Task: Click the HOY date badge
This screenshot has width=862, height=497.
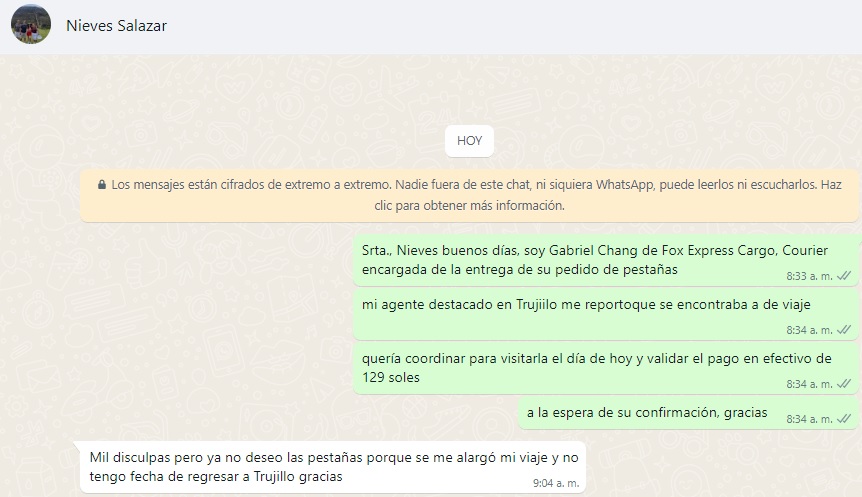Action: tap(469, 141)
